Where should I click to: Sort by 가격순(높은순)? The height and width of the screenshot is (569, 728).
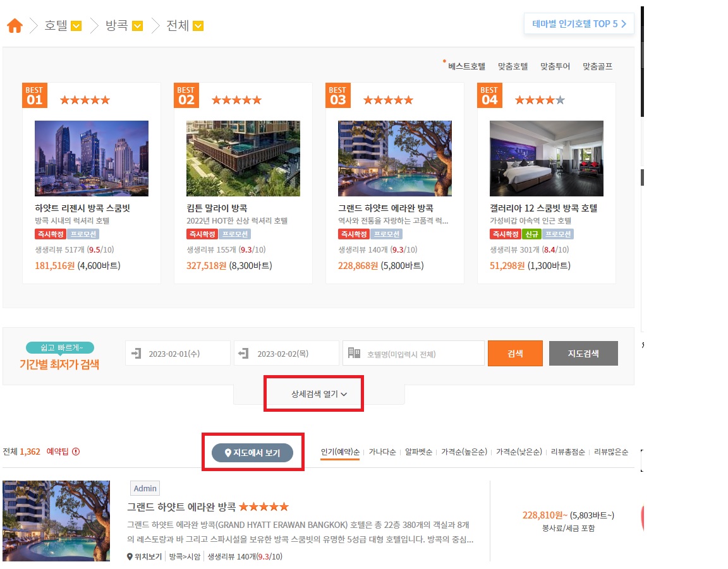coord(464,452)
